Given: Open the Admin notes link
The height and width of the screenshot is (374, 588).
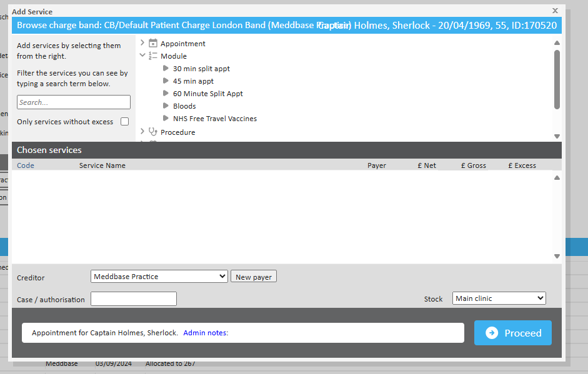Looking at the screenshot, I should (206, 333).
